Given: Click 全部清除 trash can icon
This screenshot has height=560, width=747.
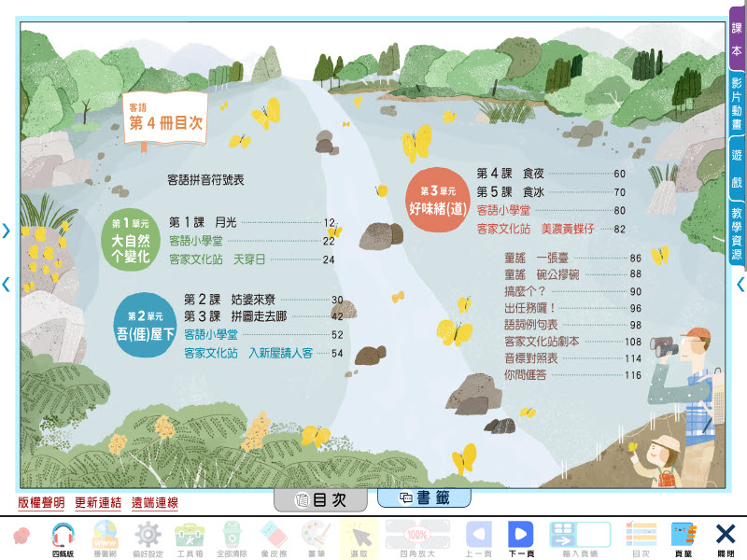Looking at the screenshot, I should [x=232, y=539].
